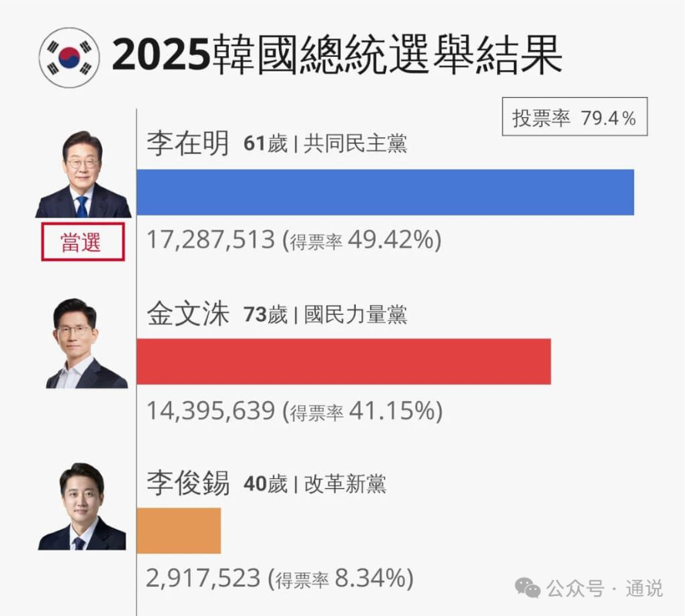Click the red result bar

click(x=343, y=361)
